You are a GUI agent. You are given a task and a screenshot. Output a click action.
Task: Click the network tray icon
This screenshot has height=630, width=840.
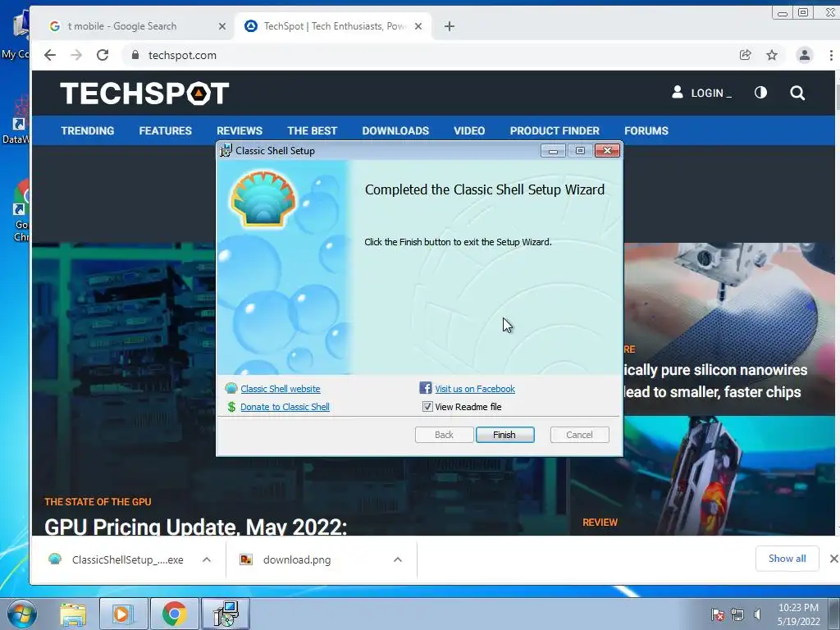click(737, 614)
